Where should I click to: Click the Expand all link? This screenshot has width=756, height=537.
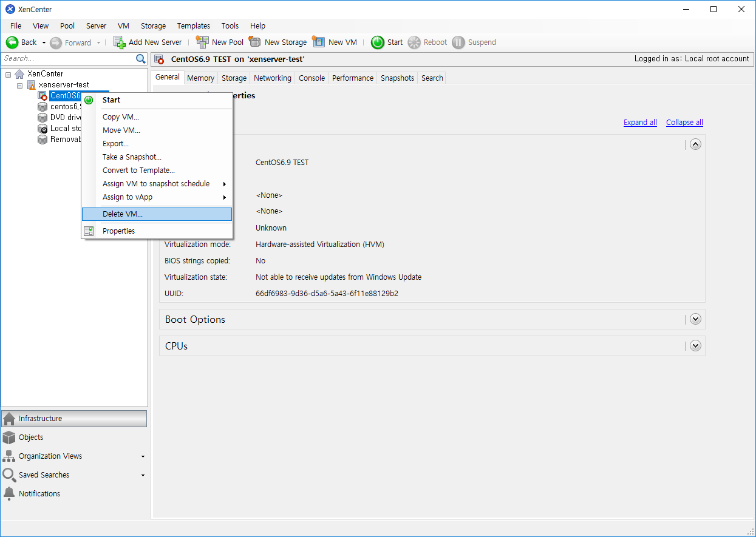click(640, 123)
